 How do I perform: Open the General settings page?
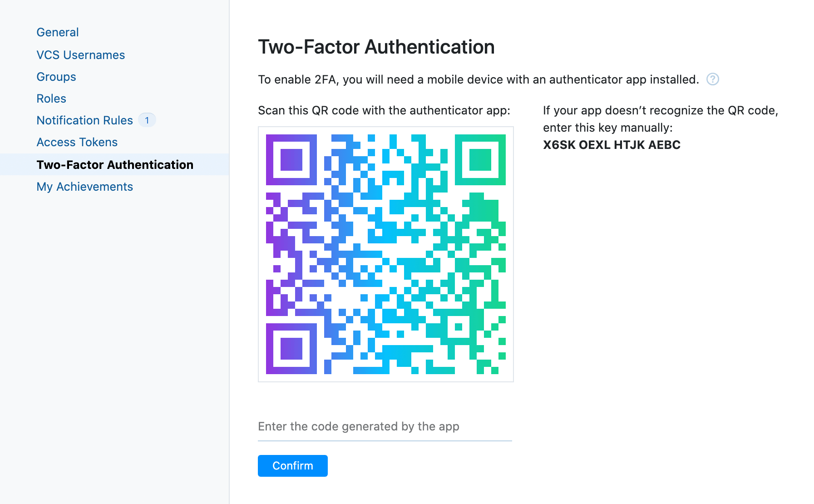point(58,32)
